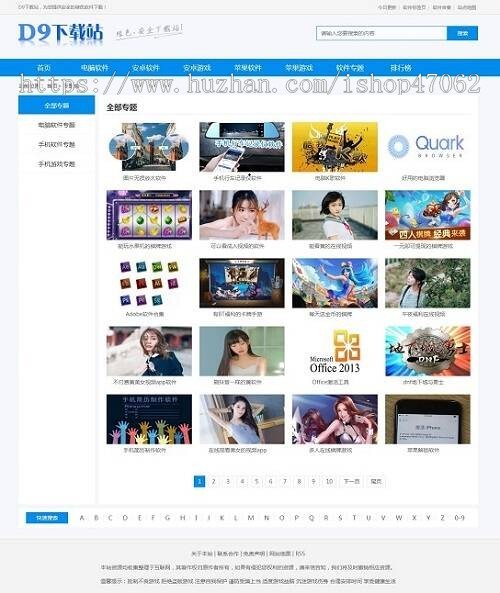Viewport: 500px width, 593px height.
Task: Go to pagination page 10
Action: [x=329, y=481]
